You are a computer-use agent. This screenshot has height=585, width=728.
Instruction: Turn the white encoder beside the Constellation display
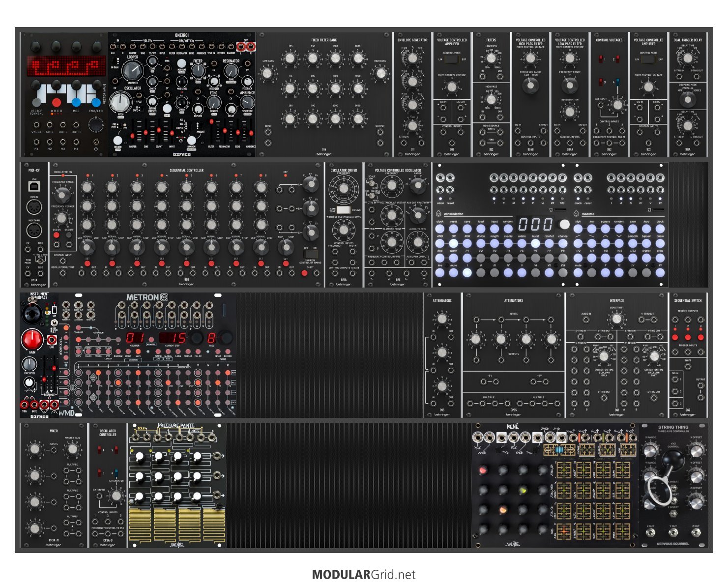click(565, 224)
